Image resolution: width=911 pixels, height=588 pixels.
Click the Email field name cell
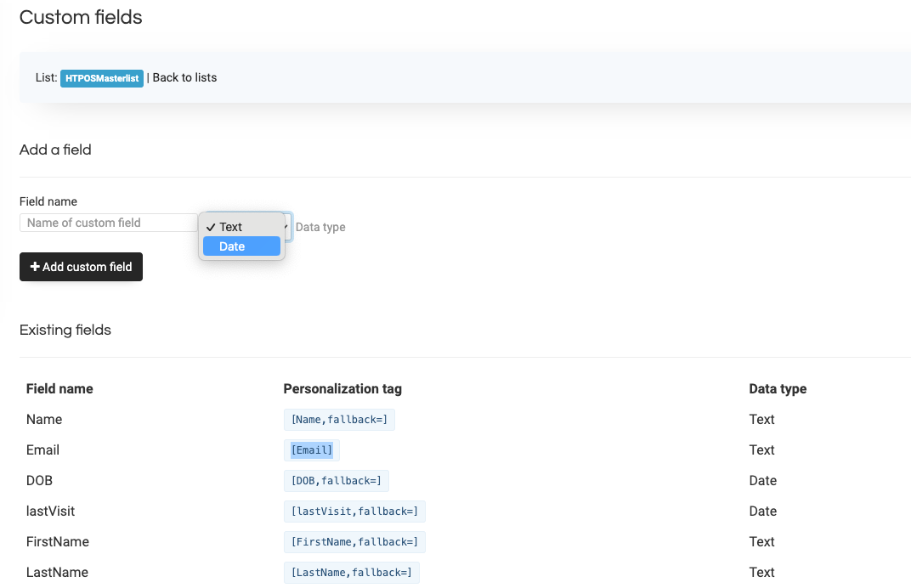tap(43, 450)
